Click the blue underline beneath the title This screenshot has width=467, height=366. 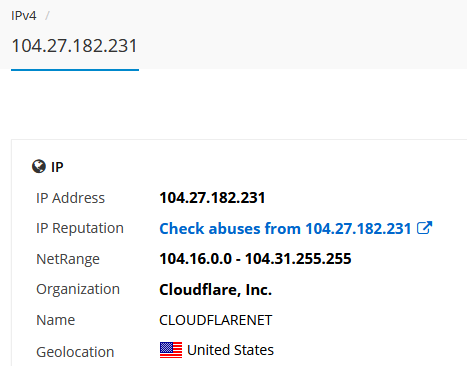coord(75,70)
